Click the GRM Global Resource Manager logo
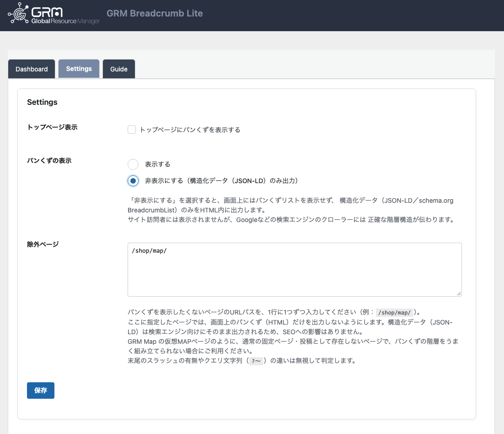This screenshot has width=504, height=434. coord(54,14)
